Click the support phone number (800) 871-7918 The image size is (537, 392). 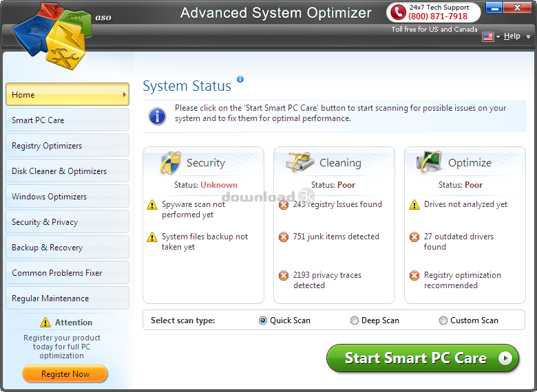(438, 16)
